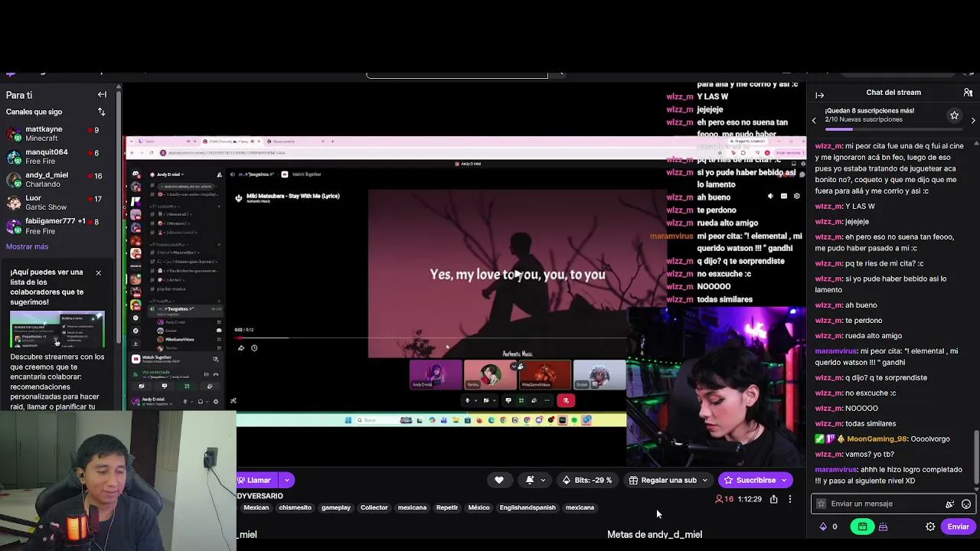Open the Bits cheer icon in chat input

[x=950, y=504]
